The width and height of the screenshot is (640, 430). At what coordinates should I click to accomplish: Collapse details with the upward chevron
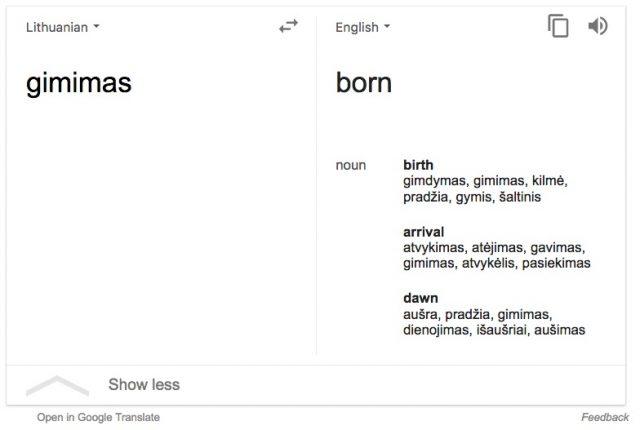tap(57, 384)
